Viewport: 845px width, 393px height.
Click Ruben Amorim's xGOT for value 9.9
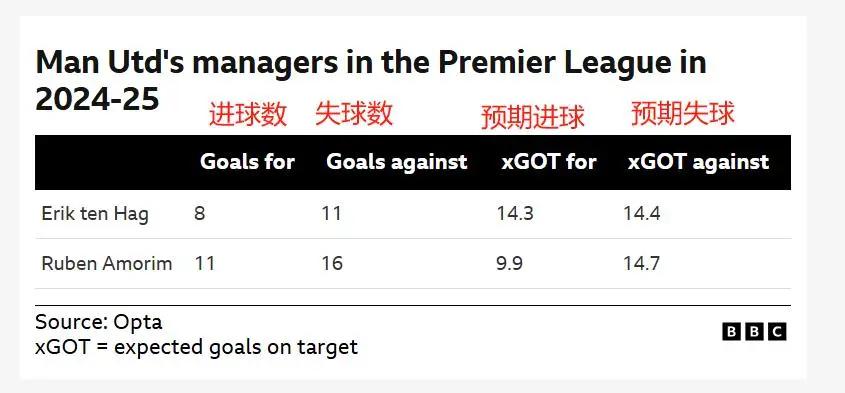510,264
